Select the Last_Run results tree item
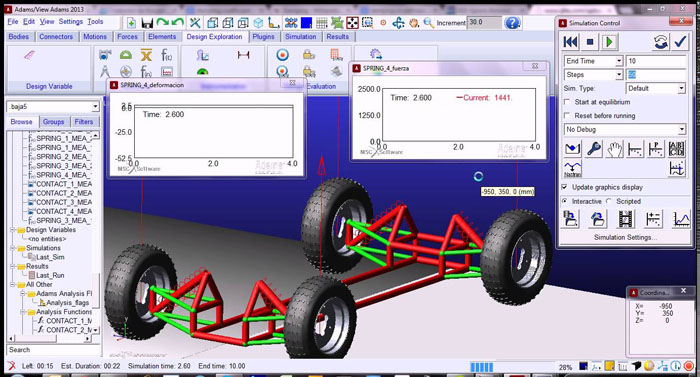This screenshot has width=700, height=377. (x=50, y=275)
